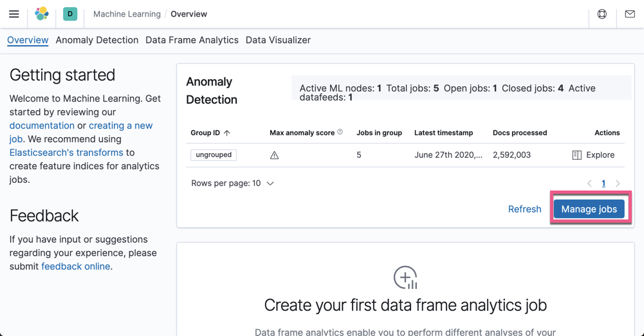Select the Overview tab
Viewport: 644px width, 336px height.
[x=28, y=40]
